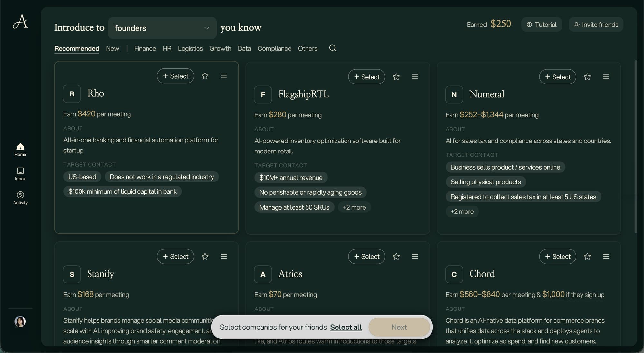The image size is (644, 353).
Task: Filter by the Growth category
Action: tap(220, 49)
